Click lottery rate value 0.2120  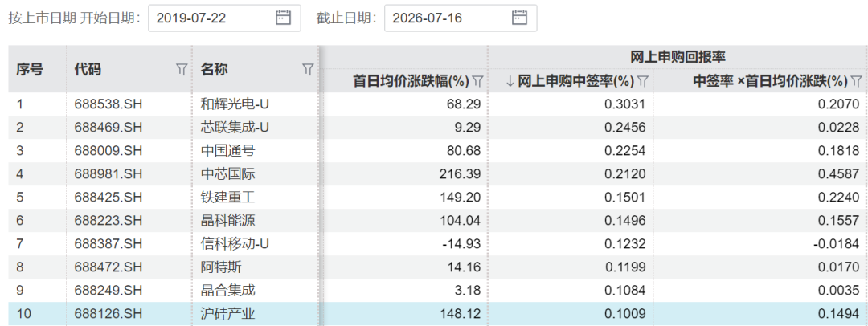(627, 173)
